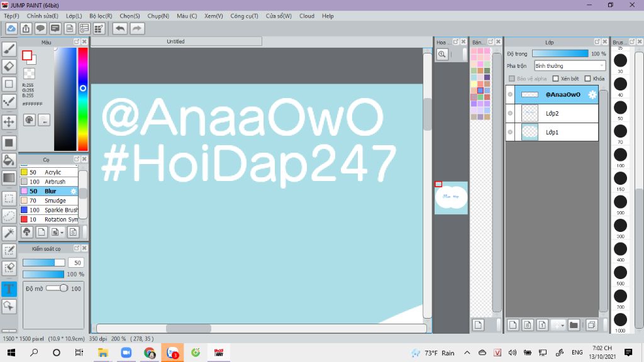Screen dimensions: 644x362
Task: Open Zoom from the taskbar
Action: pos(126,353)
